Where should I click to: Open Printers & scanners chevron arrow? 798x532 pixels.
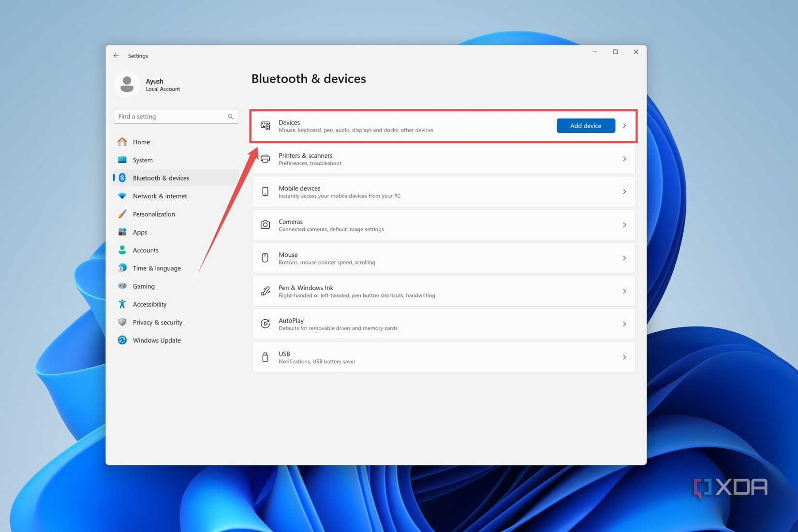coord(624,159)
